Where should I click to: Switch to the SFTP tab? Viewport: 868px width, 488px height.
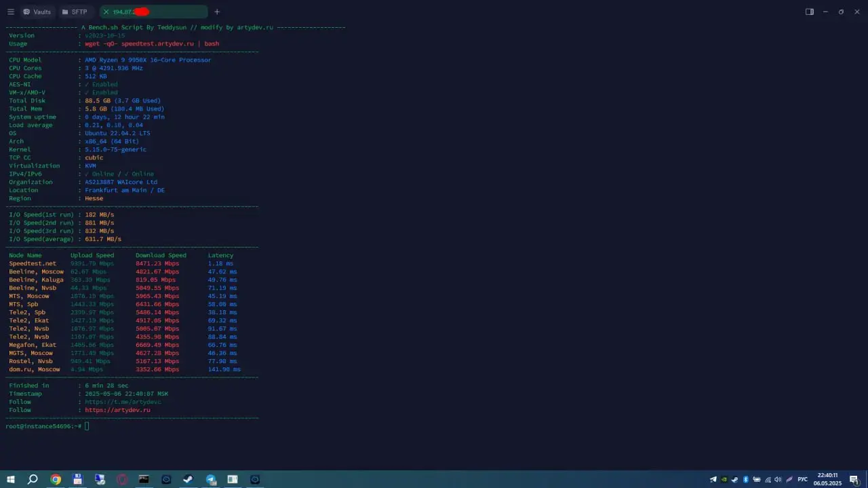click(x=75, y=12)
